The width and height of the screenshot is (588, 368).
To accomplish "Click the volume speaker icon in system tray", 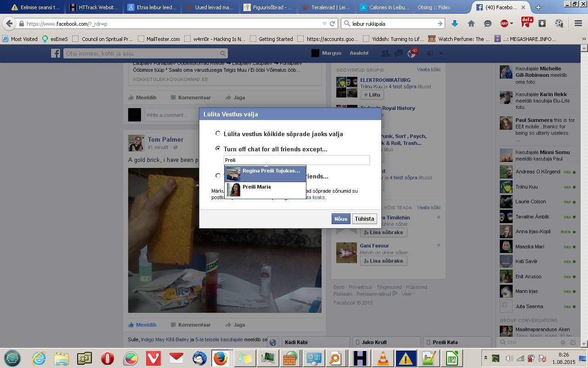I will (509, 358).
